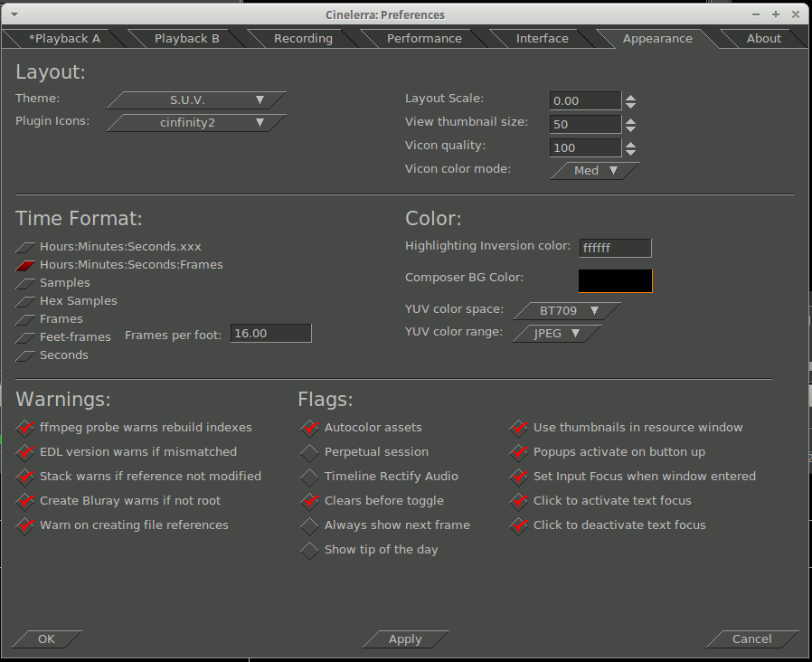The height and width of the screenshot is (662, 812).
Task: Increase Layout Scale with the up arrow
Action: coord(631,97)
